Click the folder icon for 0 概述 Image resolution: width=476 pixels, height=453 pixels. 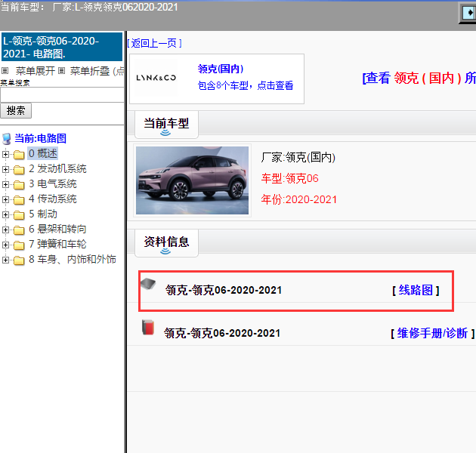19,155
